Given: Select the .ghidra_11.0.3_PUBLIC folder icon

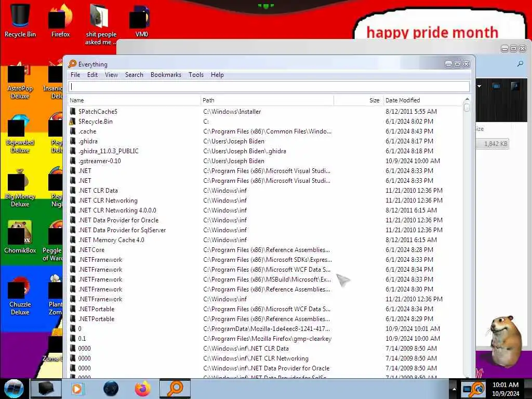Looking at the screenshot, I should (x=73, y=151).
